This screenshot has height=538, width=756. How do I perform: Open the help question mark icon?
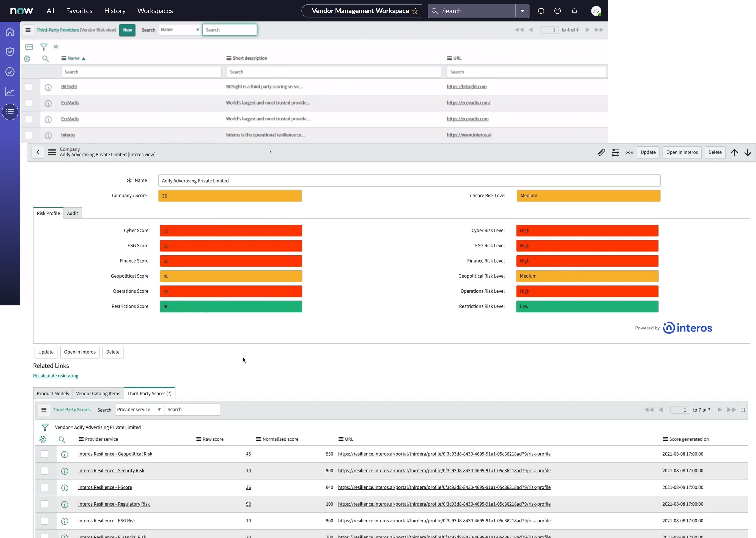[558, 11]
